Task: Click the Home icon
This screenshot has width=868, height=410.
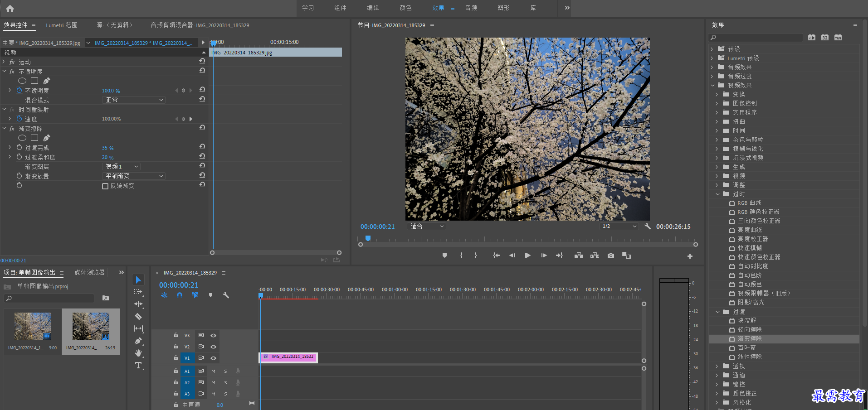Action: point(10,8)
